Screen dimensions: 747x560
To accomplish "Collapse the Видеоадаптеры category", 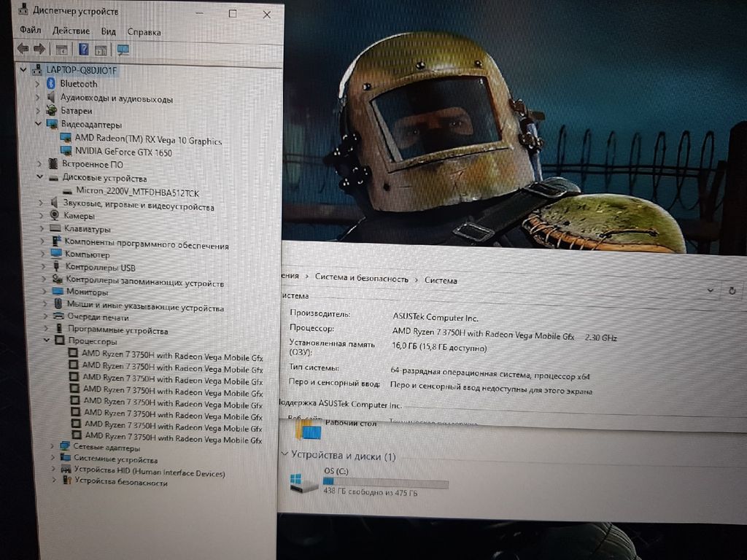I will tap(39, 125).
